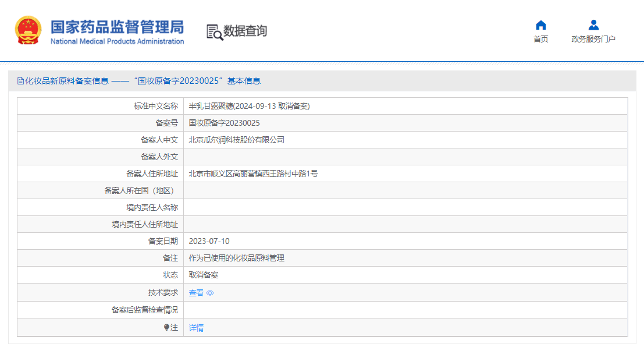Click the address 北京市顺义区高丽营镇西王路村中路1号

pos(253,173)
